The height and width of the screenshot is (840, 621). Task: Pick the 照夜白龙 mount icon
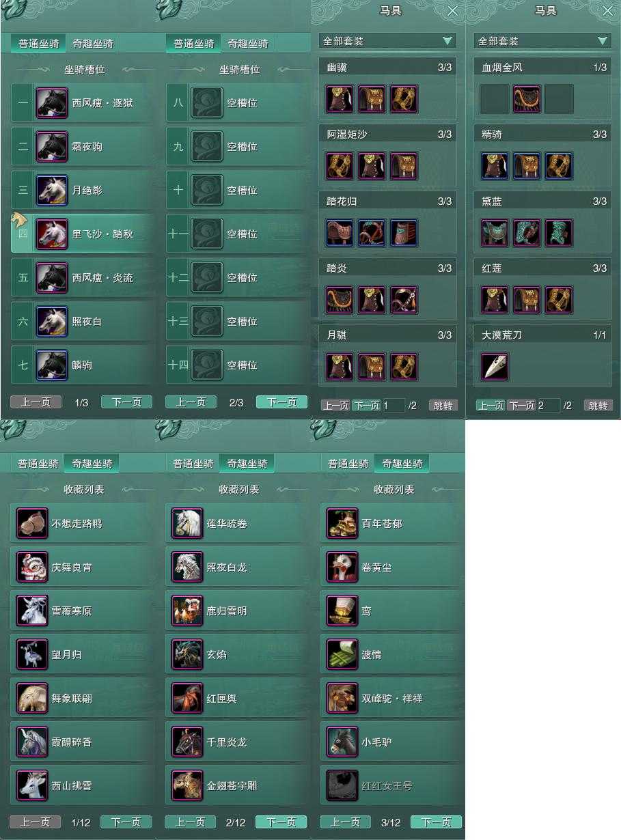pyautogui.click(x=188, y=568)
